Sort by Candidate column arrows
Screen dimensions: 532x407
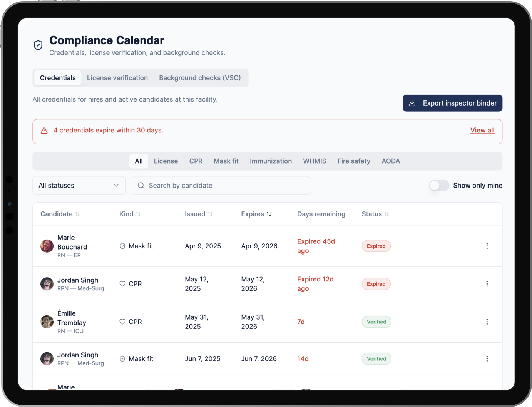(x=77, y=214)
